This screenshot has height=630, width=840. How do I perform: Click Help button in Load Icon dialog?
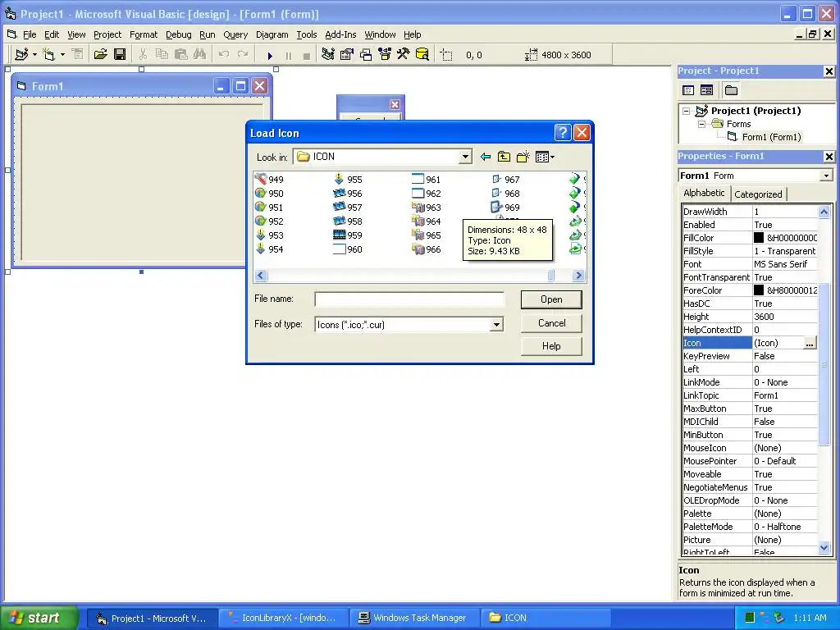pos(551,346)
